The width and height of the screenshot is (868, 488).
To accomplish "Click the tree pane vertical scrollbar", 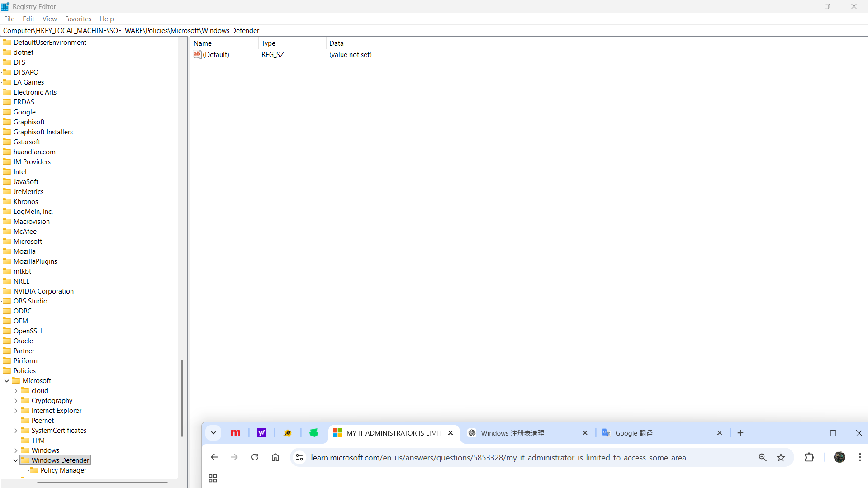I will tap(182, 398).
